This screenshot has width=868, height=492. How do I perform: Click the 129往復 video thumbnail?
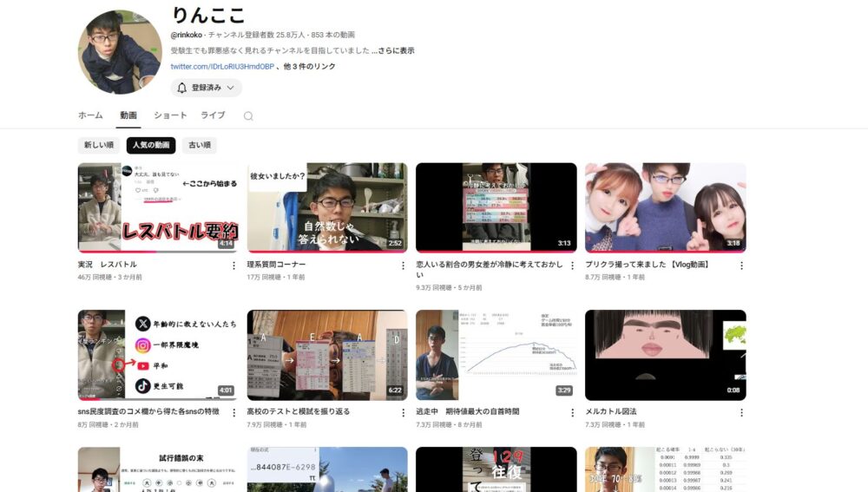496,469
